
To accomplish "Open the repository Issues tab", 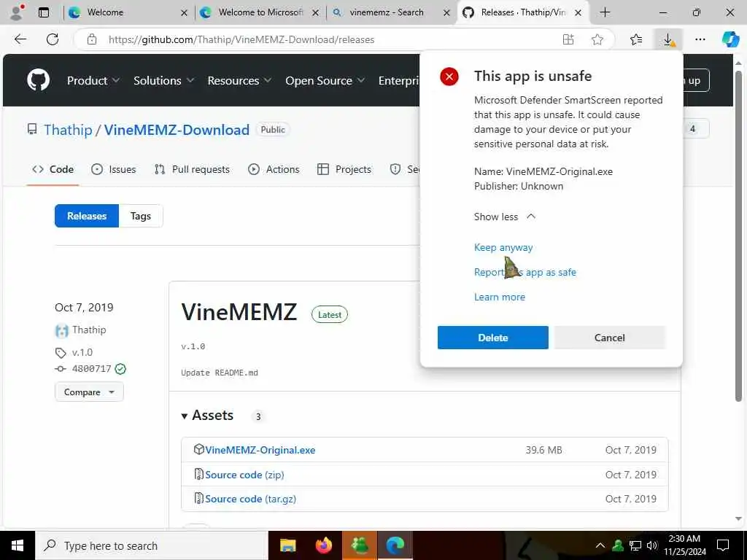I will [x=113, y=169].
